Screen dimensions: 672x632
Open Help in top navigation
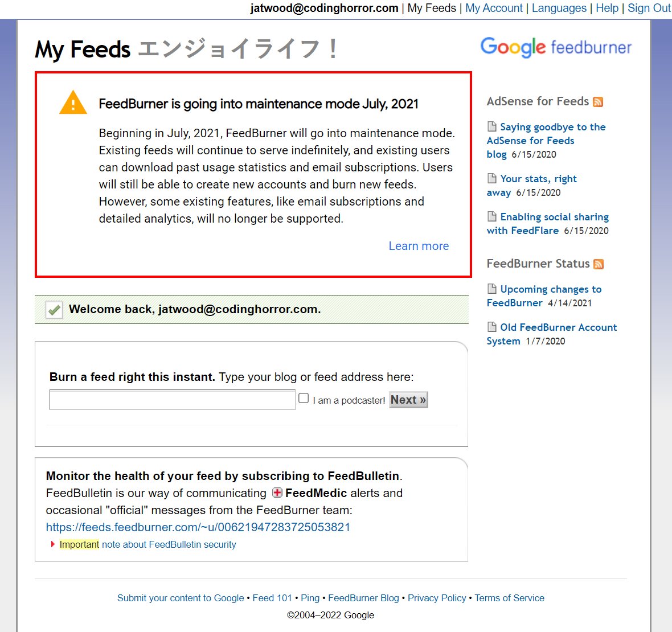pyautogui.click(x=607, y=8)
